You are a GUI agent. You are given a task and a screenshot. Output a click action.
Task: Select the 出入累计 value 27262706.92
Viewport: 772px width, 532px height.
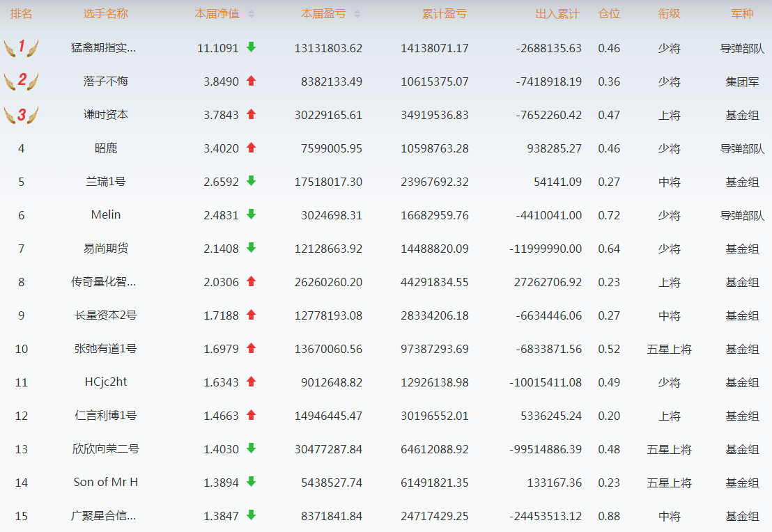548,283
